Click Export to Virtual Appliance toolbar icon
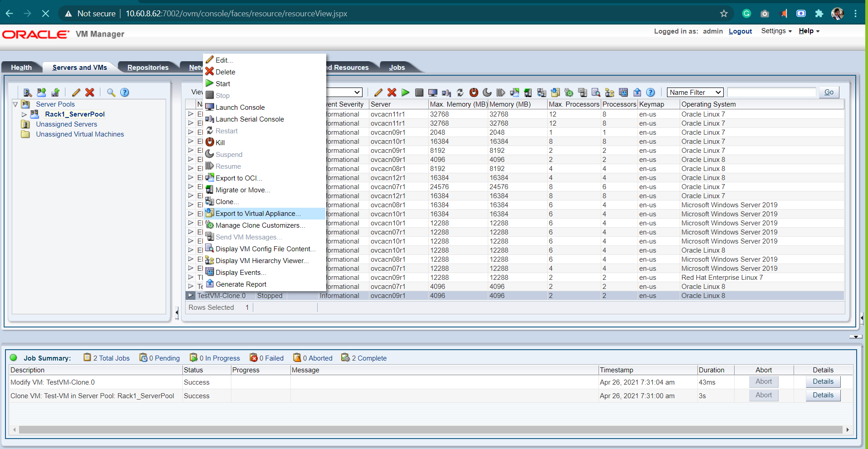Screen dimensions: 868x449 tap(555, 93)
